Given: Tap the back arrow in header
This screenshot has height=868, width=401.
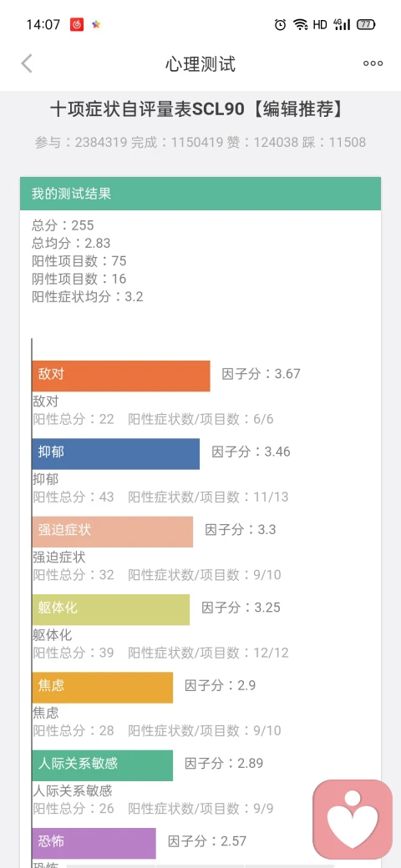Looking at the screenshot, I should pos(27,63).
